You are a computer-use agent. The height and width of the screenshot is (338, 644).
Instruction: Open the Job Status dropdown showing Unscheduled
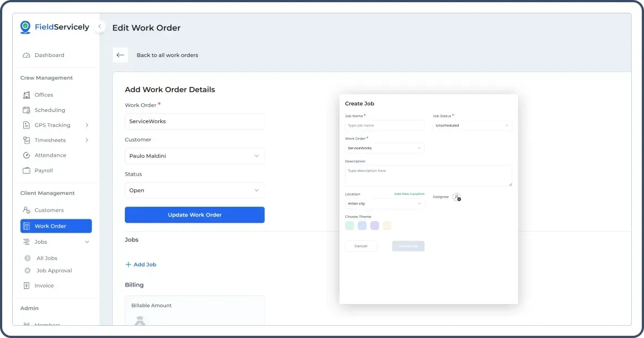(471, 125)
